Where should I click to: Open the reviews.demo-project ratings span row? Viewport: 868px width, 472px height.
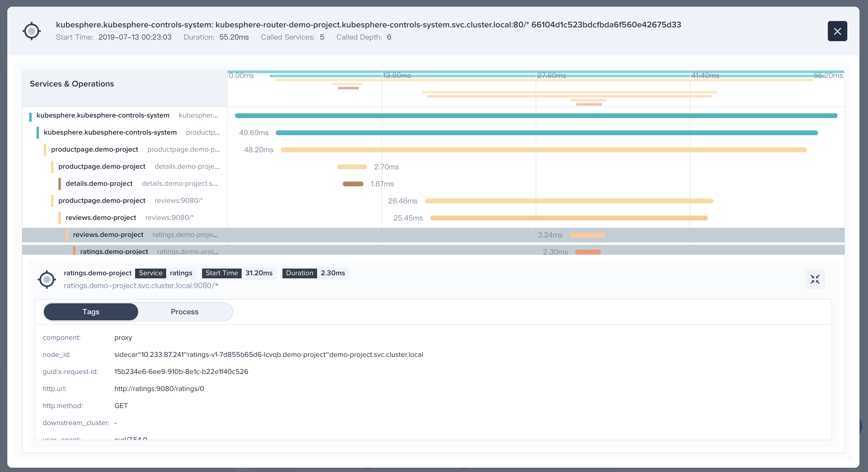coord(108,235)
